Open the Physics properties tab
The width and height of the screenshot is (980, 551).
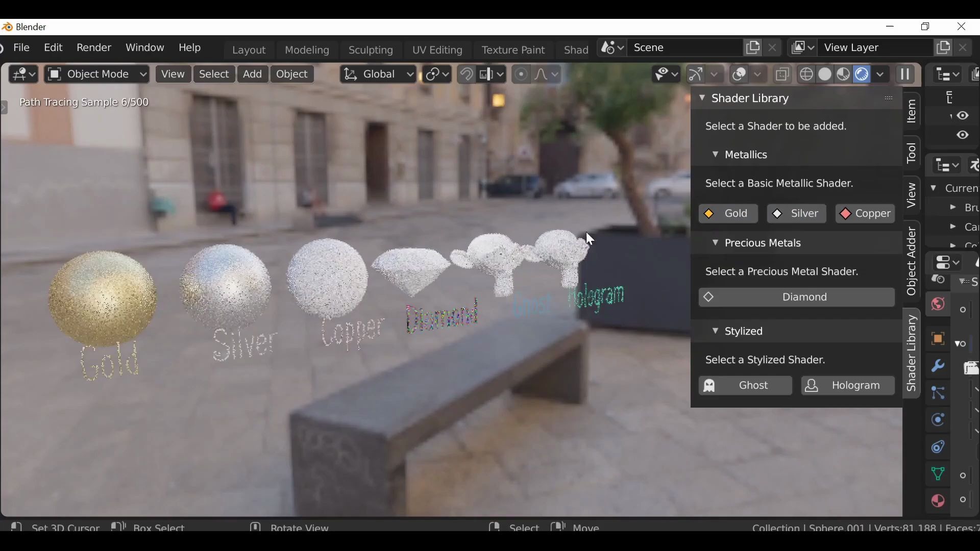pos(938,421)
